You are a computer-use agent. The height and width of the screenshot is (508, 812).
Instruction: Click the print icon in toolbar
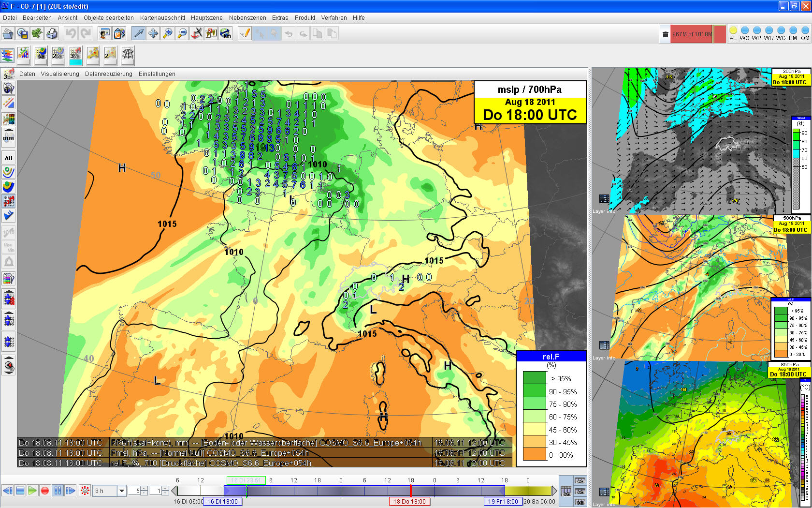[x=52, y=33]
